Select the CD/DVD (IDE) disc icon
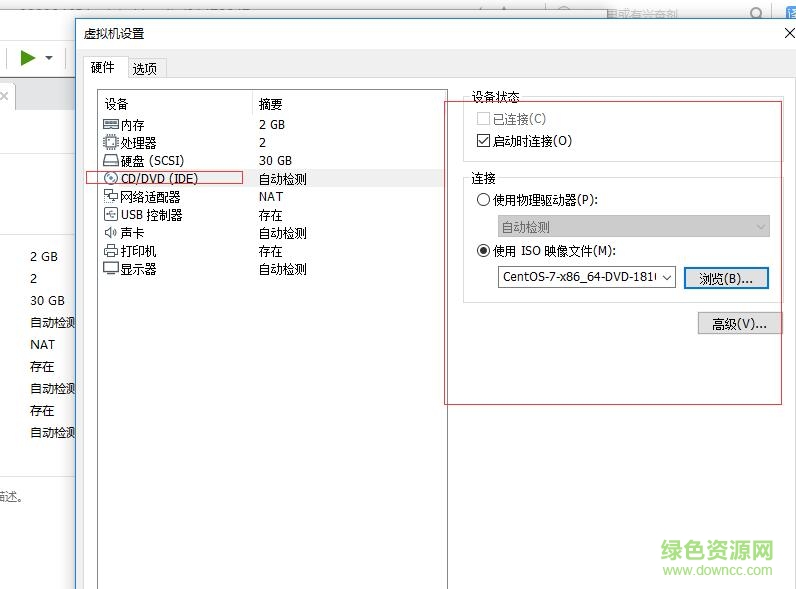The width and height of the screenshot is (796, 589). 110,179
